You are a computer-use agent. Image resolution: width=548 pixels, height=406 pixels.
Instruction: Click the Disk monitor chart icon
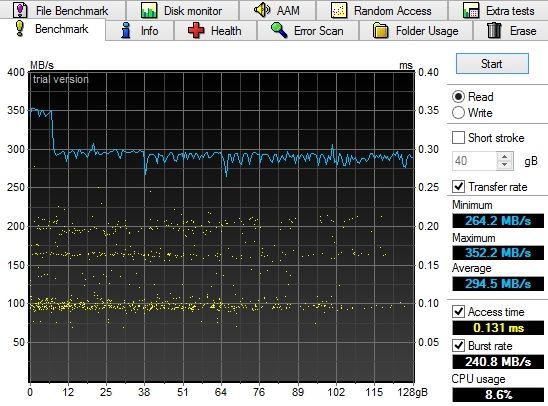(149, 10)
